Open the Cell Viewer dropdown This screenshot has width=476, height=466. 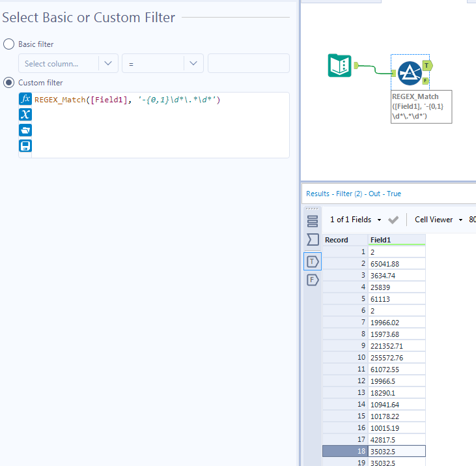coord(438,220)
